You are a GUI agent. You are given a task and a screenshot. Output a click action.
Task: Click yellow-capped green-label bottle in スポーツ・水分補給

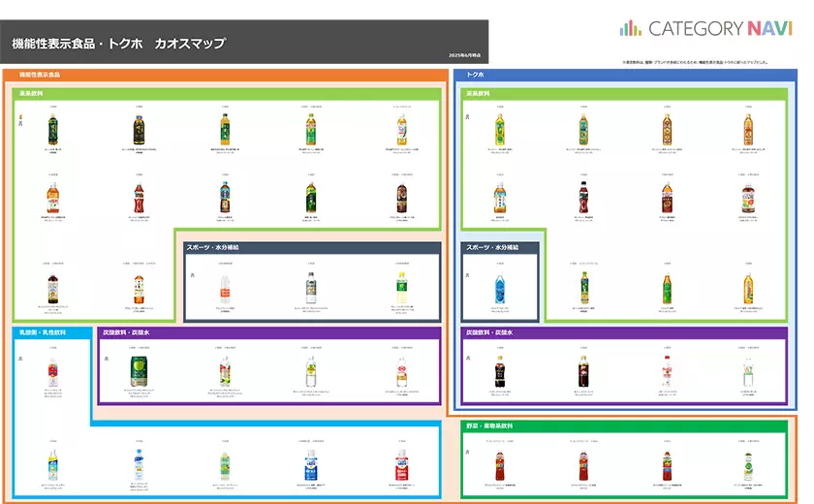(x=401, y=288)
